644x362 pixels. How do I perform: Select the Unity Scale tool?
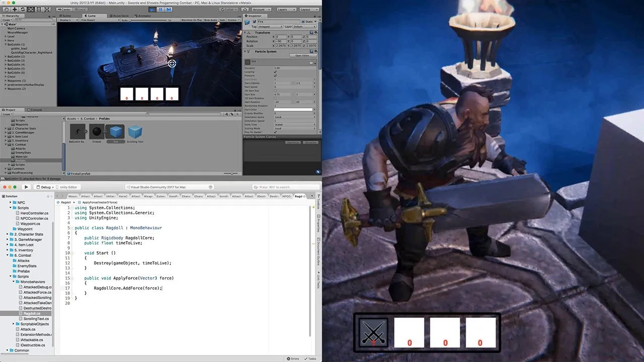tap(31, 9)
